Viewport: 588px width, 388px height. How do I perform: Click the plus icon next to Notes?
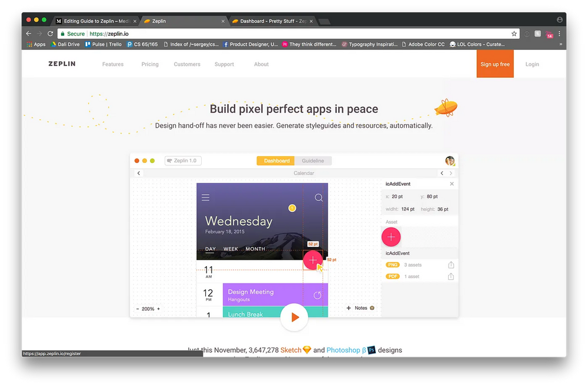pyautogui.click(x=348, y=307)
